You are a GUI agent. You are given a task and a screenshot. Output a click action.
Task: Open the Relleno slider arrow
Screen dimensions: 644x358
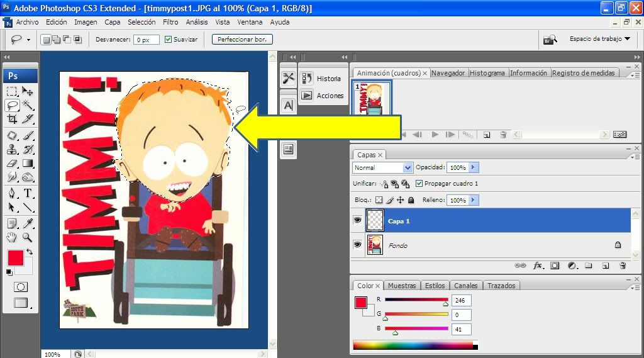(x=473, y=200)
